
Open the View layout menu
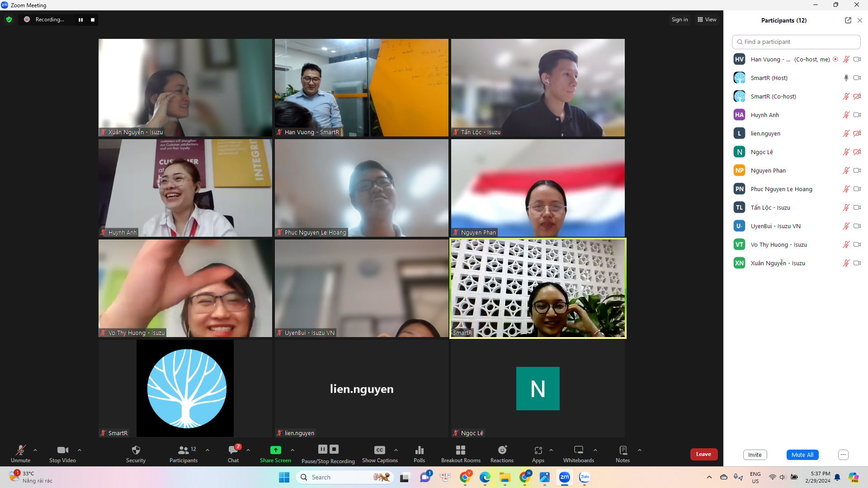click(x=707, y=19)
